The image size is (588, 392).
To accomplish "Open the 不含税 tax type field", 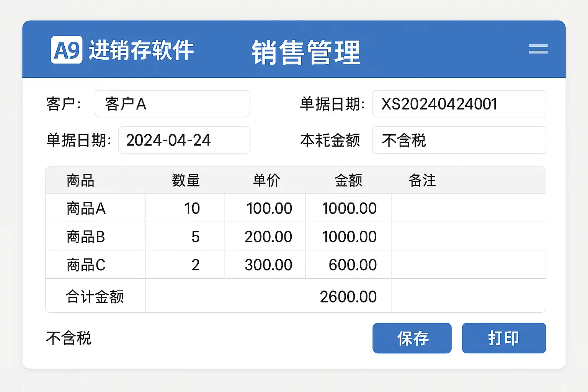I will (x=459, y=140).
